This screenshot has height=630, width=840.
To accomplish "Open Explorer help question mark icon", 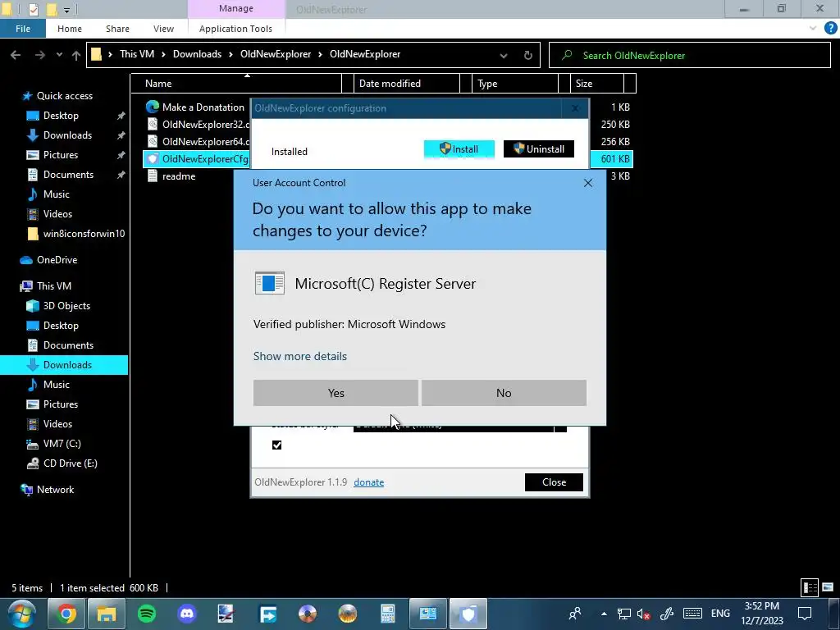I will 830,29.
